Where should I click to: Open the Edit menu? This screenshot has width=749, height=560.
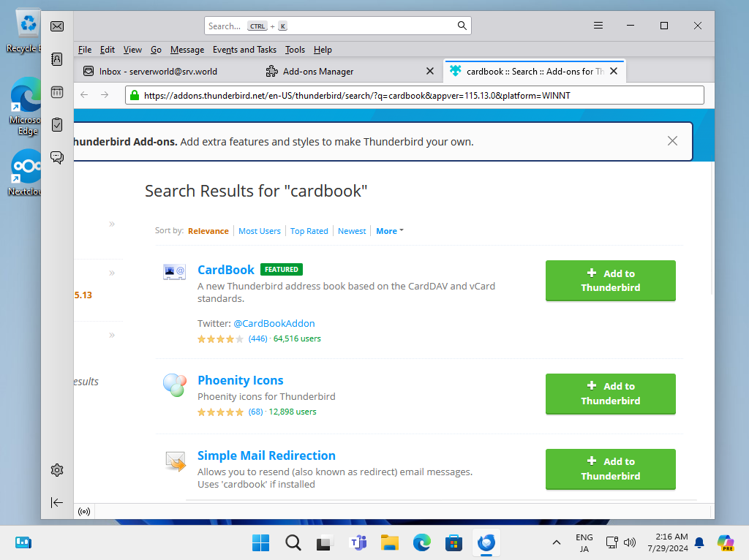[x=107, y=50]
